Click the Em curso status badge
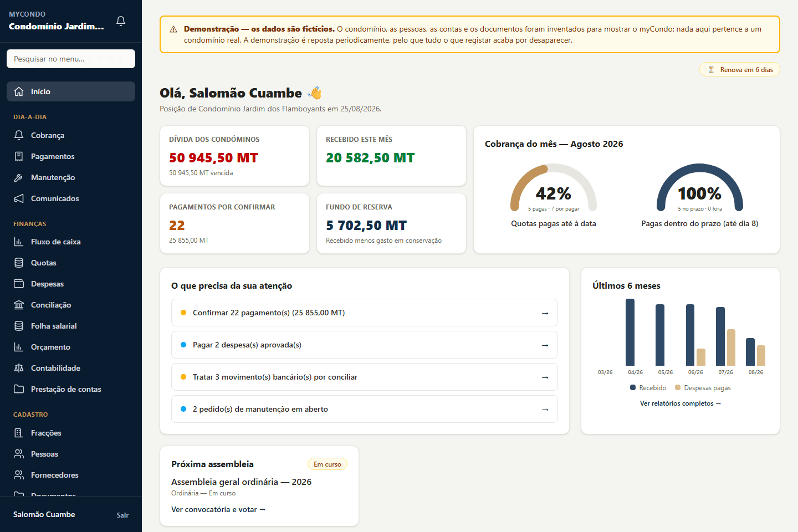This screenshot has width=798, height=532. tap(328, 464)
